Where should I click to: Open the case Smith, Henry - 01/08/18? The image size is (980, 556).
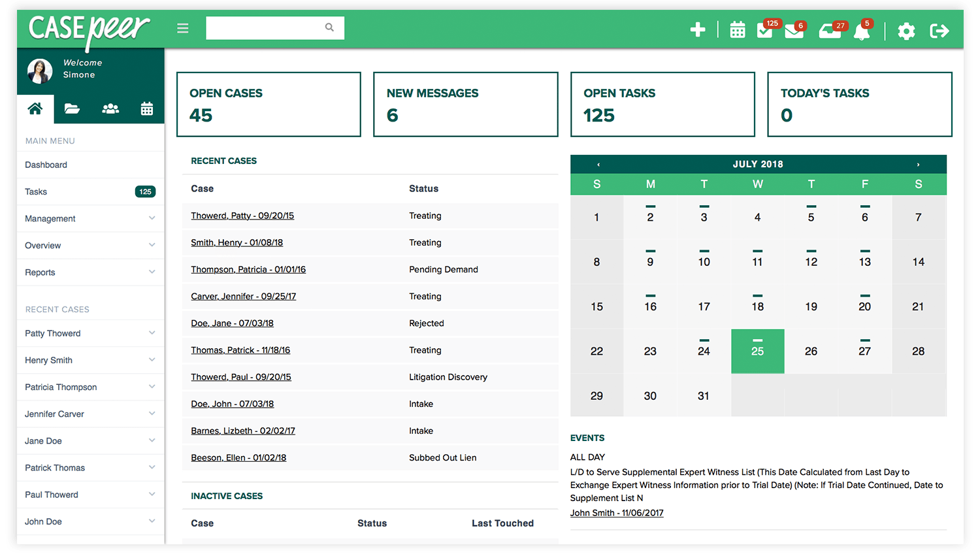(x=237, y=242)
